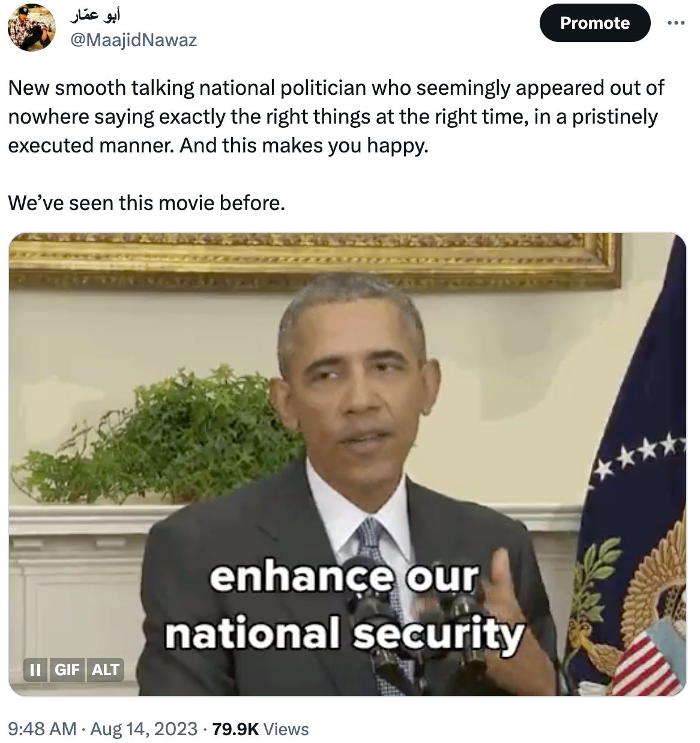
Task: Open the three-dot more options menu
Action: pos(676,23)
